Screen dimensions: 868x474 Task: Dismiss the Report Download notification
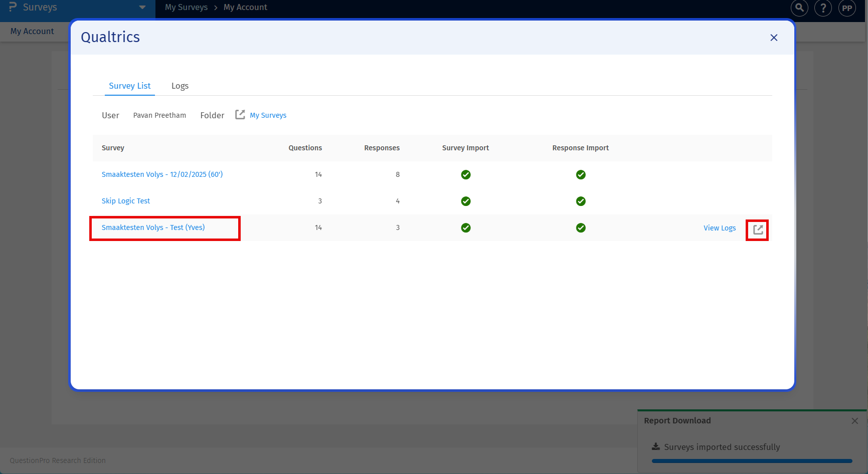click(854, 421)
